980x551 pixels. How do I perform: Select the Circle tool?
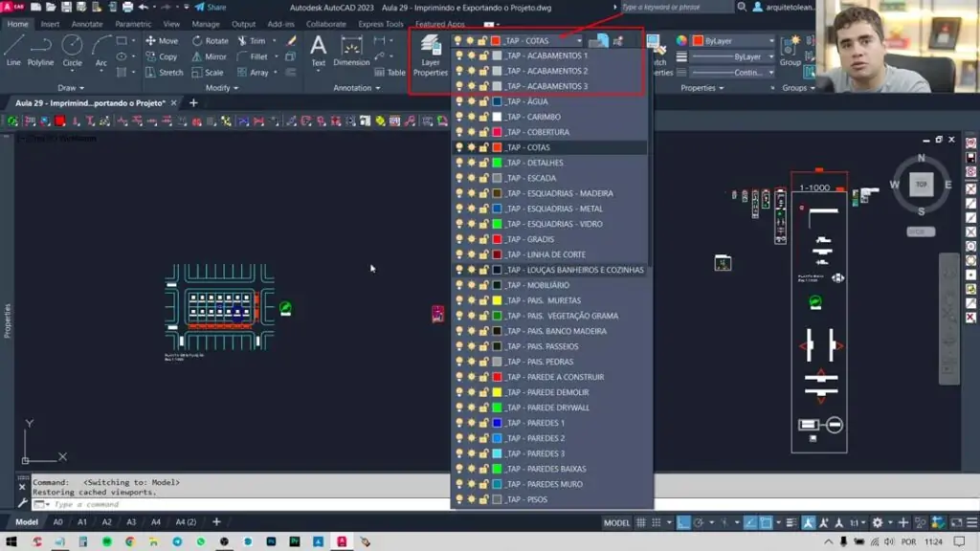[72, 51]
